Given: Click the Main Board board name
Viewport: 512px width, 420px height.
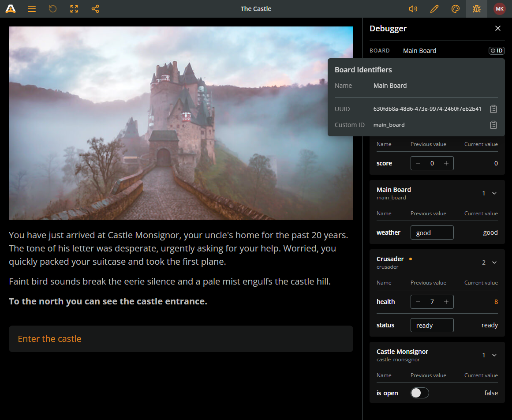Looking at the screenshot, I should pos(419,51).
